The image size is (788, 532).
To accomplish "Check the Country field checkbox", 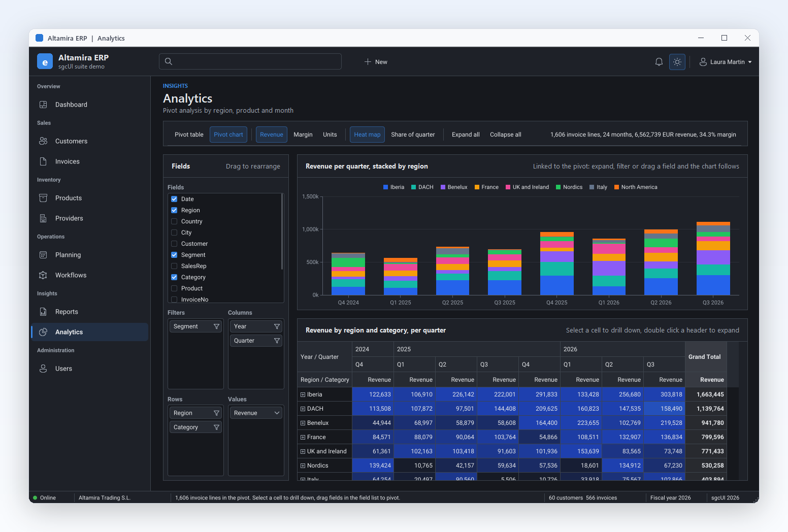I will (x=174, y=221).
